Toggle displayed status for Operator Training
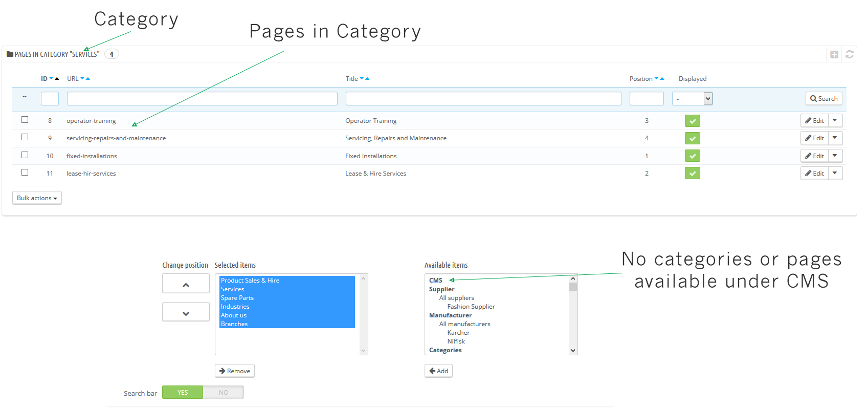The image size is (868, 408). 693,121
